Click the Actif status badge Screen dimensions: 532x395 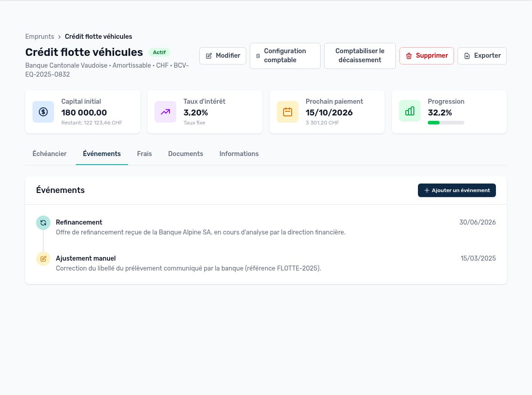(159, 52)
